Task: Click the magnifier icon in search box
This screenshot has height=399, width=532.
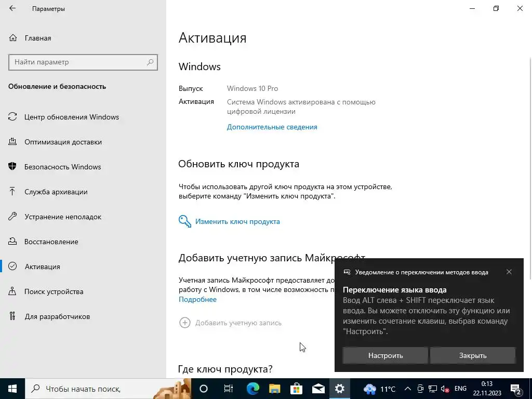Action: tap(150, 62)
